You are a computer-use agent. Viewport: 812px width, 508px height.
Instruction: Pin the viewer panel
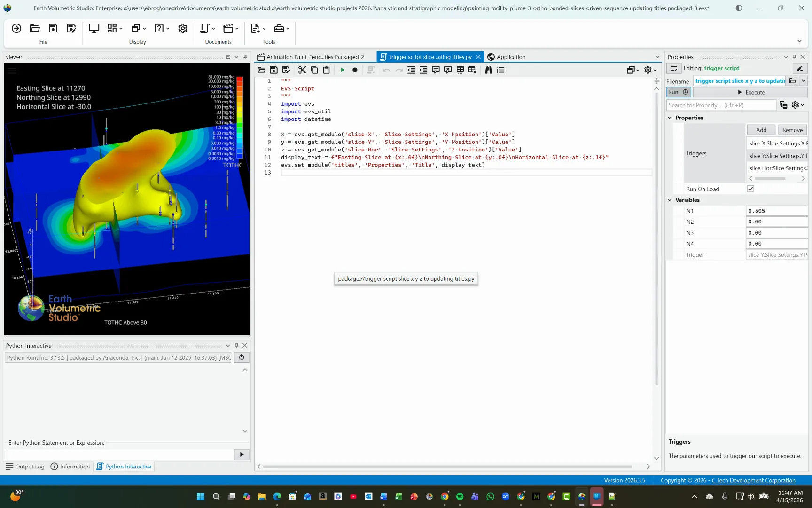pyautogui.click(x=245, y=57)
